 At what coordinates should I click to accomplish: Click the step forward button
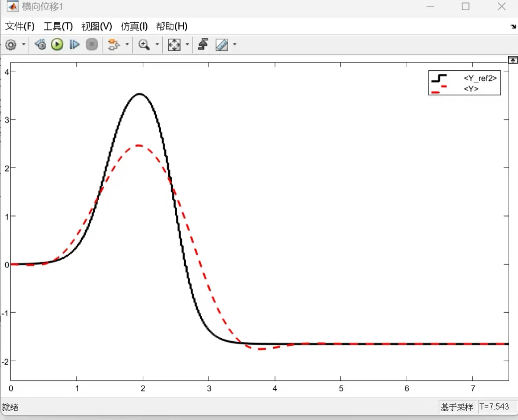[74, 45]
